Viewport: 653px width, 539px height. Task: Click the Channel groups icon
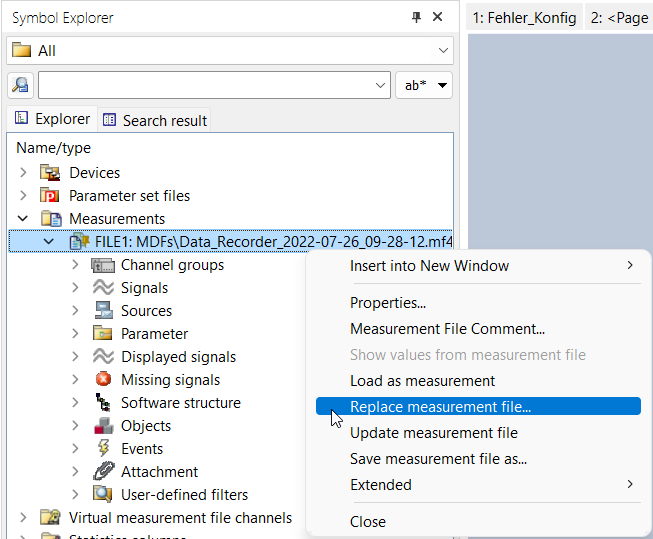pos(103,265)
